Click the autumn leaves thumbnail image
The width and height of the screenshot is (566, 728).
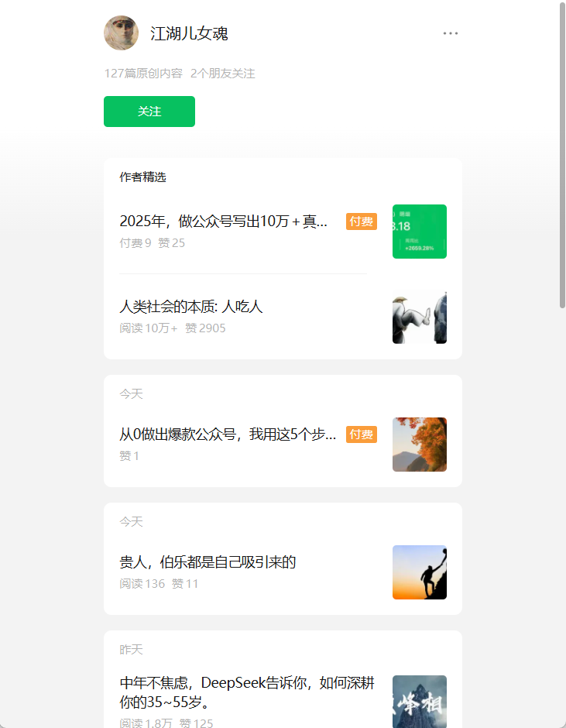420,445
